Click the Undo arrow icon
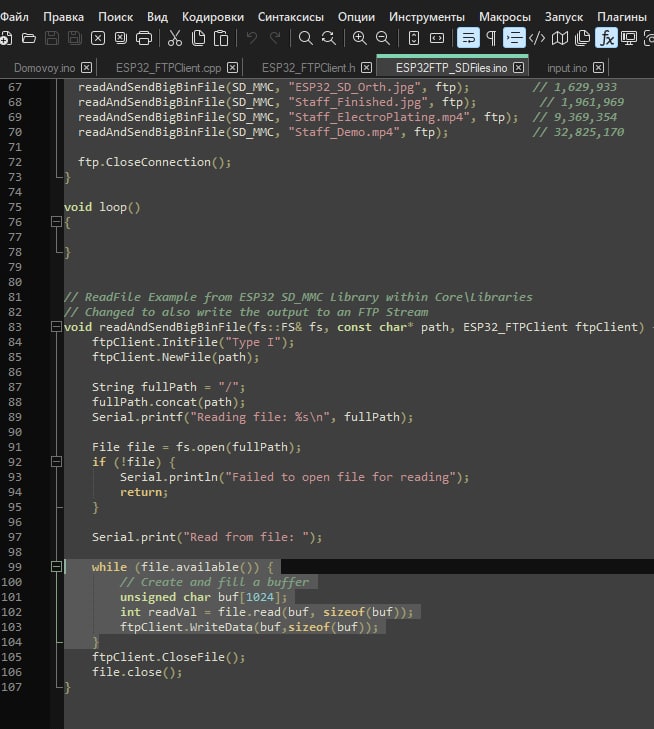Screen dimensions: 654x729 pyautogui.click(x=251, y=38)
